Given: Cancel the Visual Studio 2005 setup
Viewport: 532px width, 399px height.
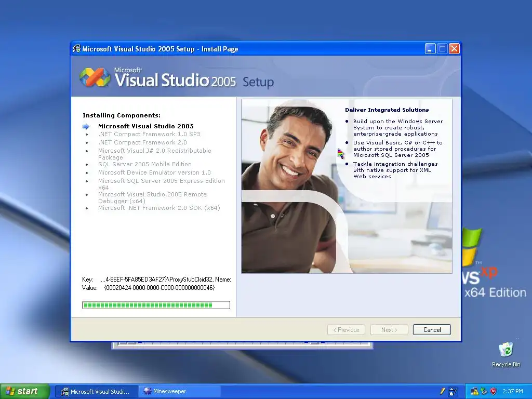Looking at the screenshot, I should click(x=432, y=330).
